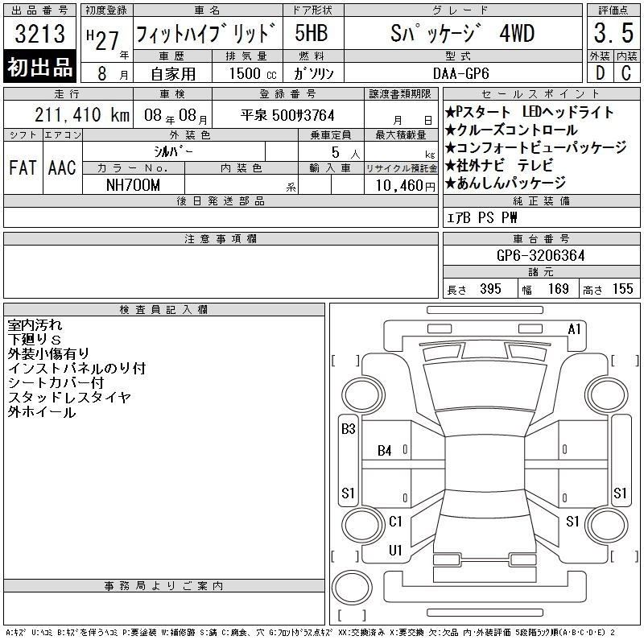Click the B4 dent mark on the door
Screen dimensions: 644x644
click(x=385, y=451)
